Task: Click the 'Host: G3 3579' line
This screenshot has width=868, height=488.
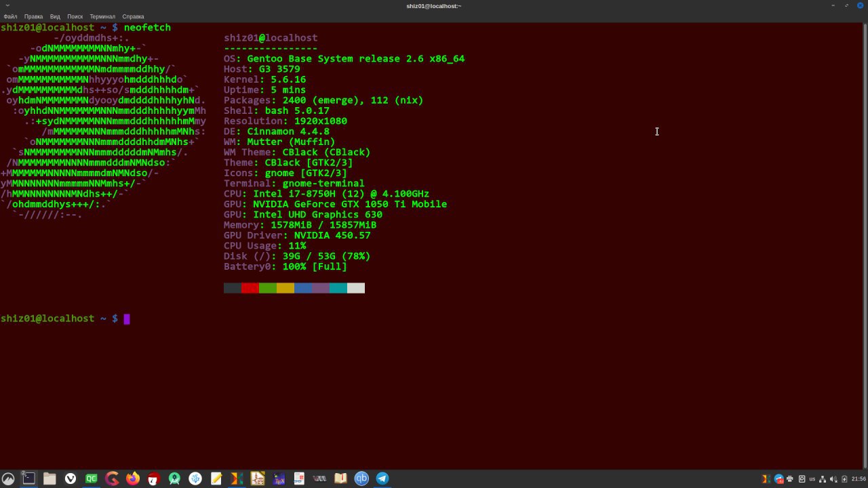Action: pyautogui.click(x=262, y=69)
